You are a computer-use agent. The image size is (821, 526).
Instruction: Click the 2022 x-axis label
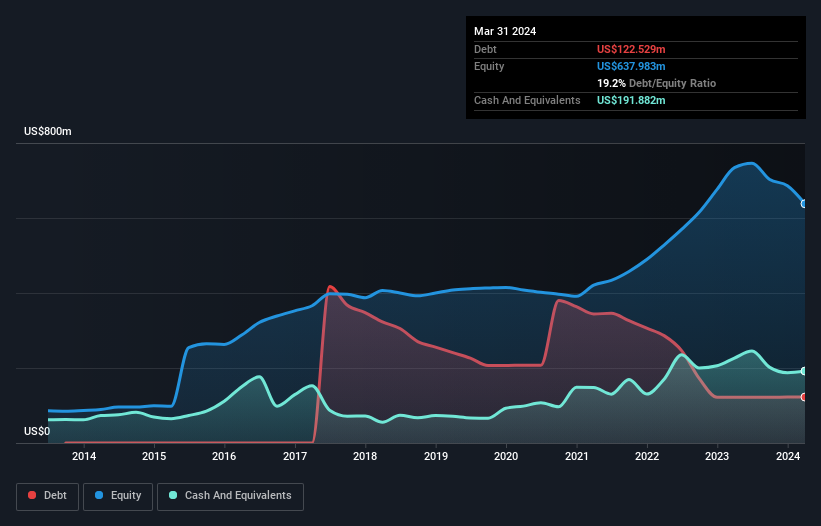pyautogui.click(x=647, y=456)
